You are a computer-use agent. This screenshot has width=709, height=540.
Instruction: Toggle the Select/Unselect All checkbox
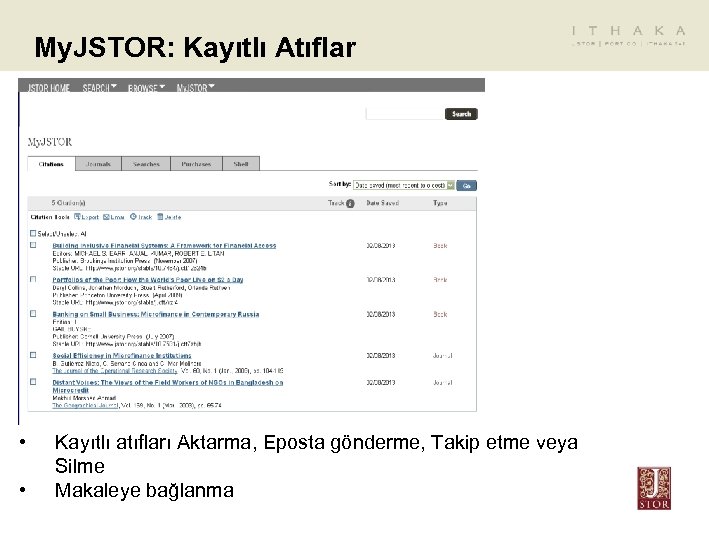click(x=33, y=233)
